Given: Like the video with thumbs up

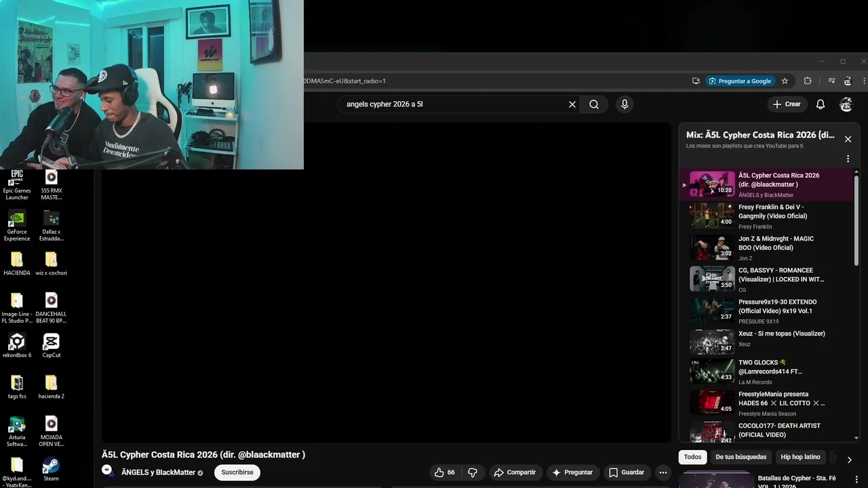Looking at the screenshot, I should click(x=445, y=472).
